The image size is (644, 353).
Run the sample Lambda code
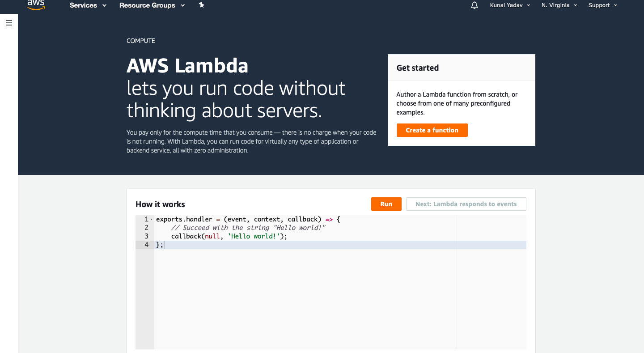coord(386,204)
